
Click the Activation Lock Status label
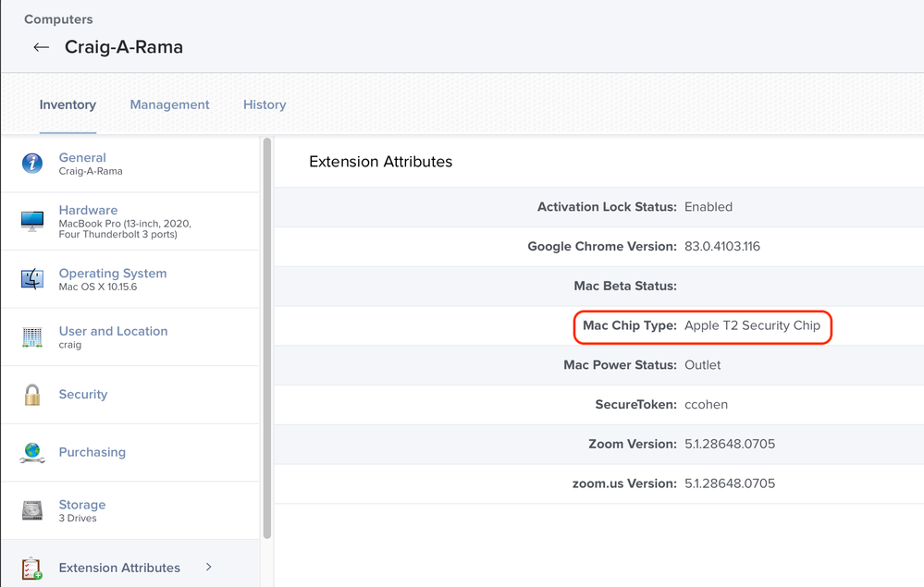[607, 207]
